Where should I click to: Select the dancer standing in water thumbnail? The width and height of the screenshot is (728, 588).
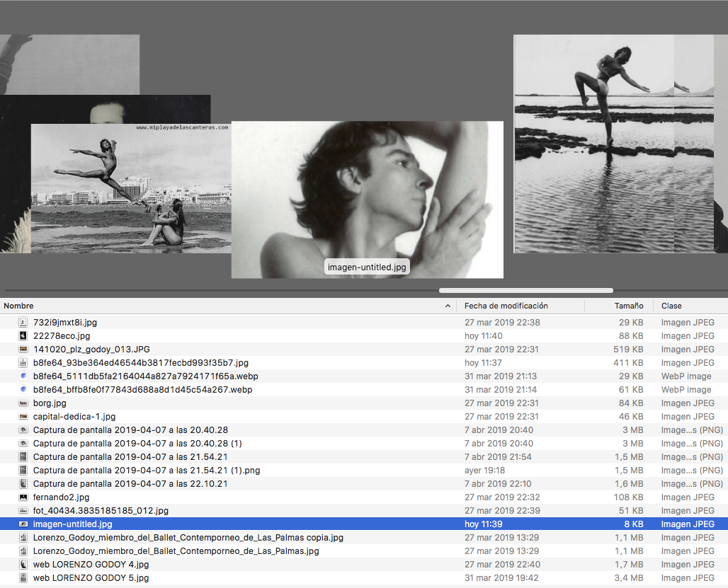pyautogui.click(x=593, y=144)
